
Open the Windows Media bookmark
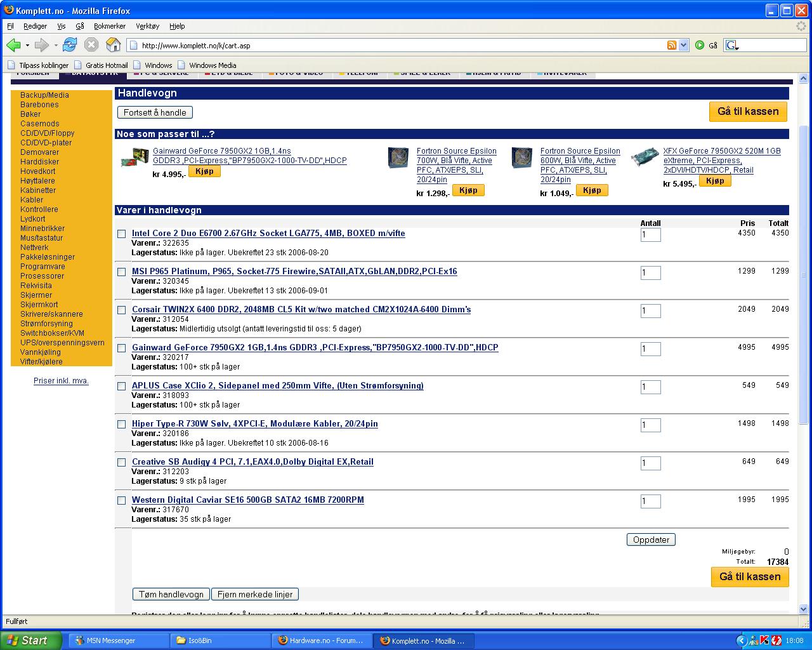(x=207, y=65)
